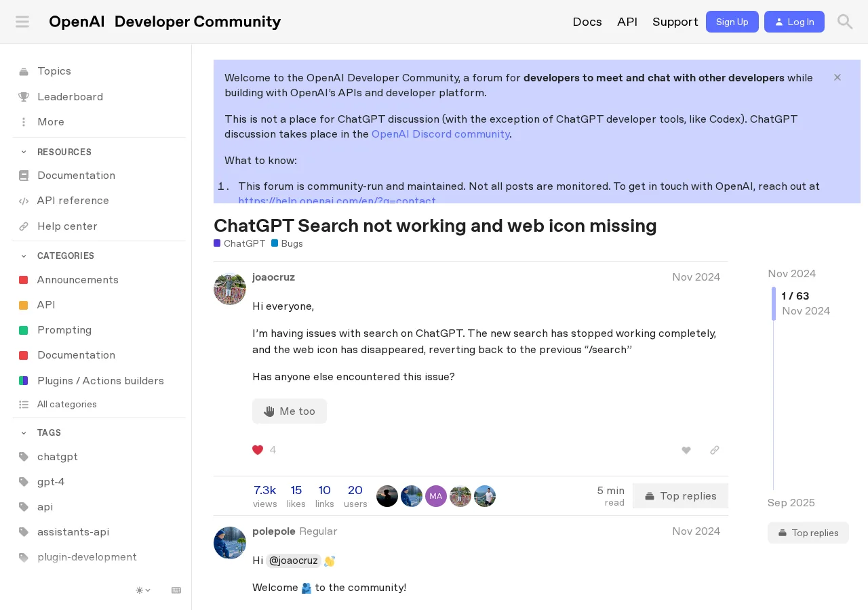Open the Support header menu item
This screenshot has height=610, width=868.
675,22
